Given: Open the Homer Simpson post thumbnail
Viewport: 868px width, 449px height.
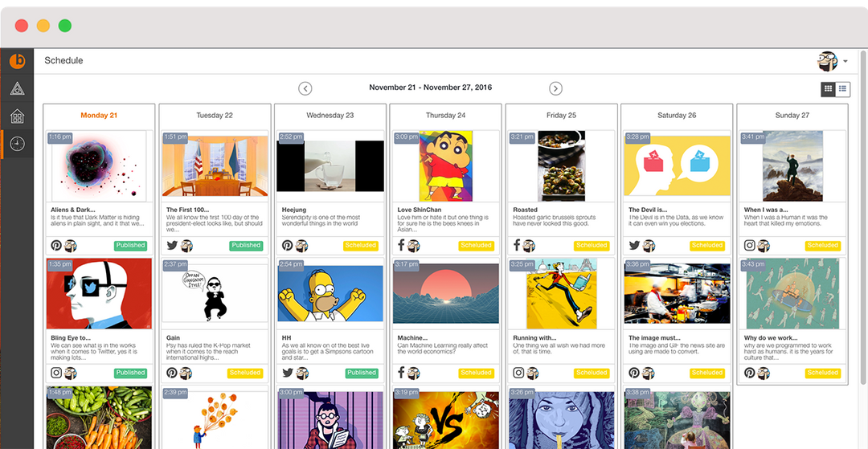Looking at the screenshot, I should tap(330, 294).
